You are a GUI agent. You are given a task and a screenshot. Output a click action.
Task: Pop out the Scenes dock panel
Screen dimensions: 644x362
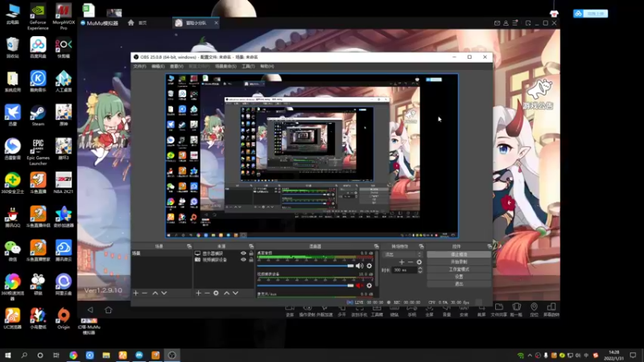tap(189, 246)
